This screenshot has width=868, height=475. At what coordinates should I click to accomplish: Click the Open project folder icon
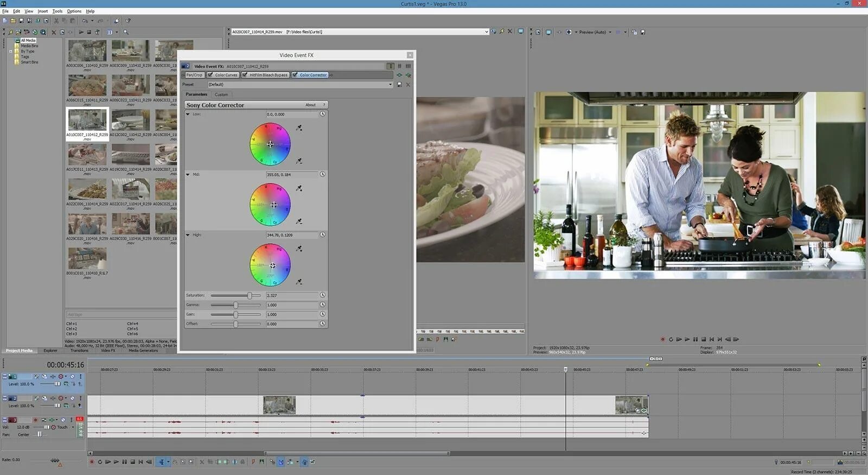click(13, 21)
